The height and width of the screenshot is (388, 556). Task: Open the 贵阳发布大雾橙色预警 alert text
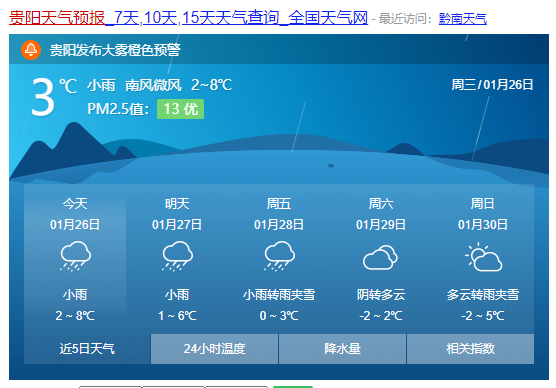click(115, 50)
